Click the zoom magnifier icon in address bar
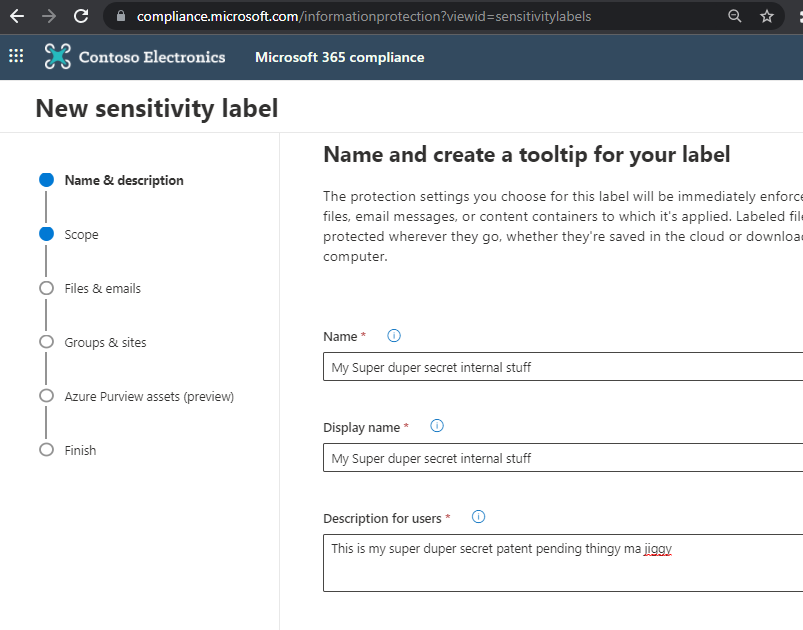Screen dimensions: 803x630 735,16
